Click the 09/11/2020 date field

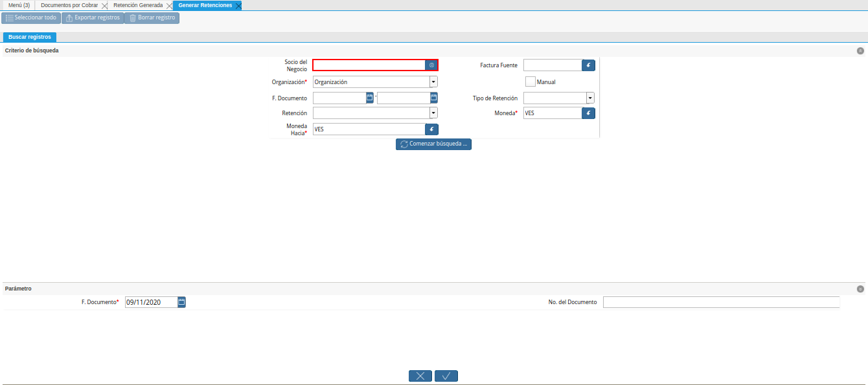click(151, 302)
